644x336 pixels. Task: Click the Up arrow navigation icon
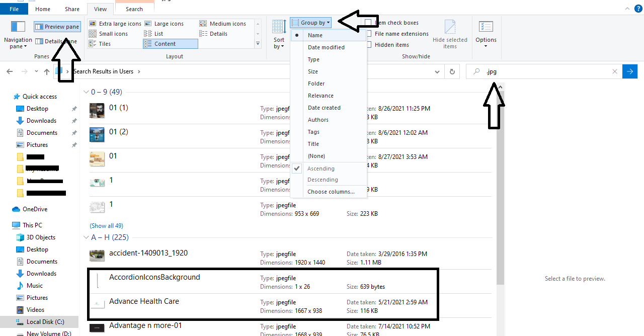[x=47, y=72]
